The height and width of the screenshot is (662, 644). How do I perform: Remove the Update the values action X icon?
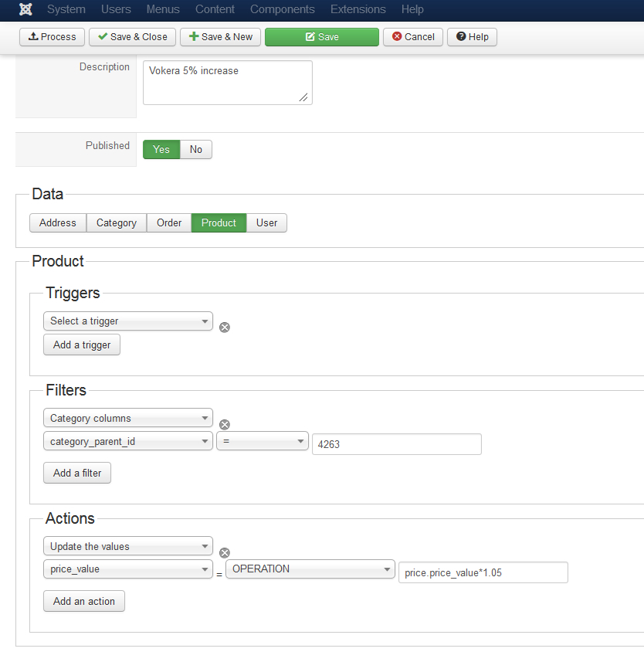click(225, 552)
